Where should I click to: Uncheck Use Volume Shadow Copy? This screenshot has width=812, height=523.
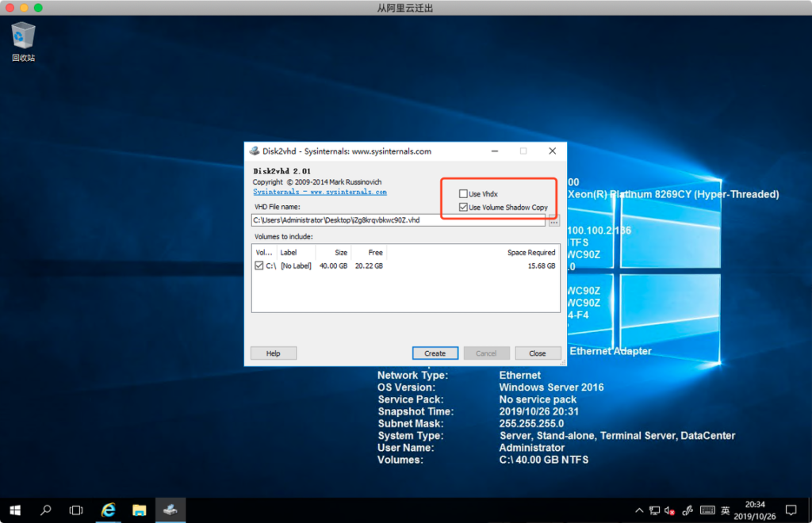[463, 208]
